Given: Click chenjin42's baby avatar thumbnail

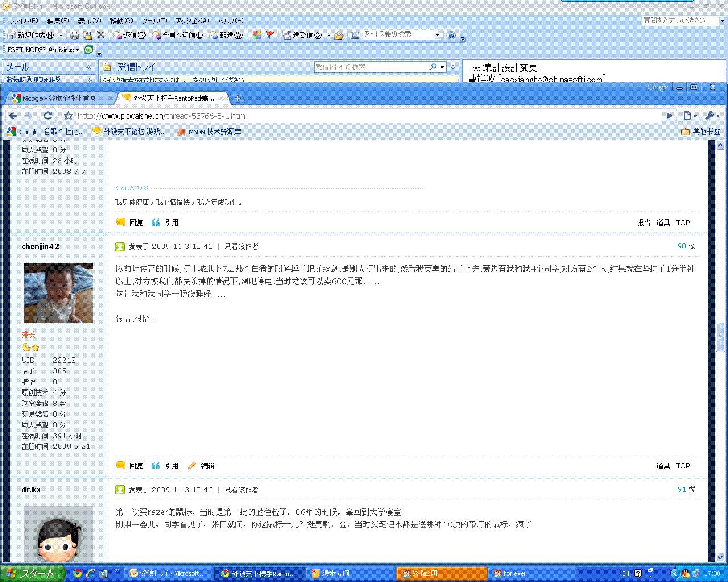Looking at the screenshot, I should (x=58, y=292).
